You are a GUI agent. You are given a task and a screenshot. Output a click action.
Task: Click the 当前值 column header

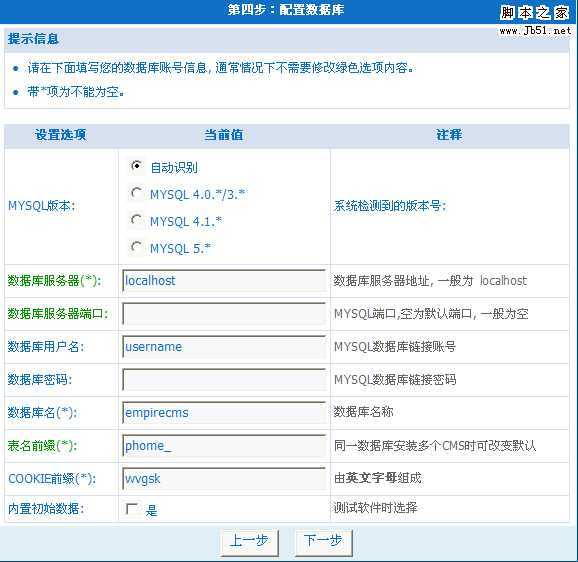(x=224, y=135)
